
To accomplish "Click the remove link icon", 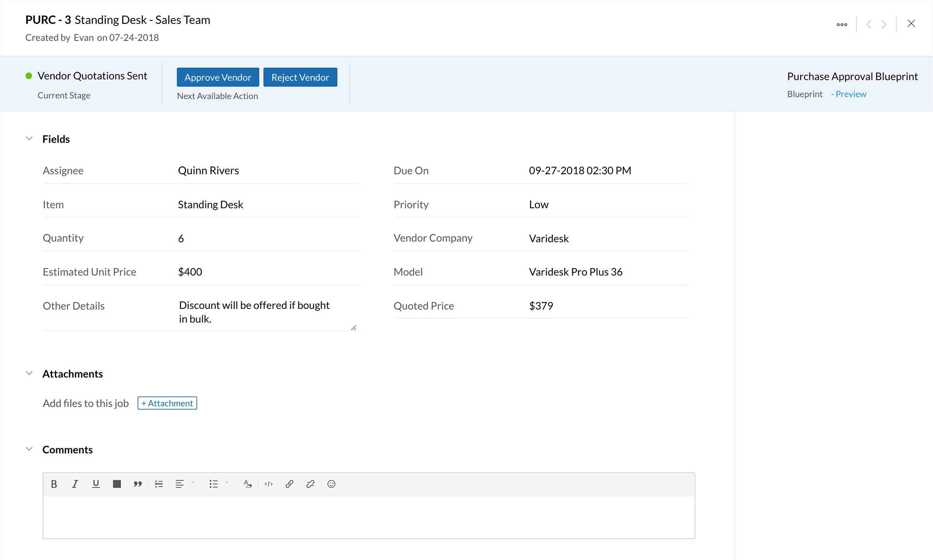I will pos(310,484).
